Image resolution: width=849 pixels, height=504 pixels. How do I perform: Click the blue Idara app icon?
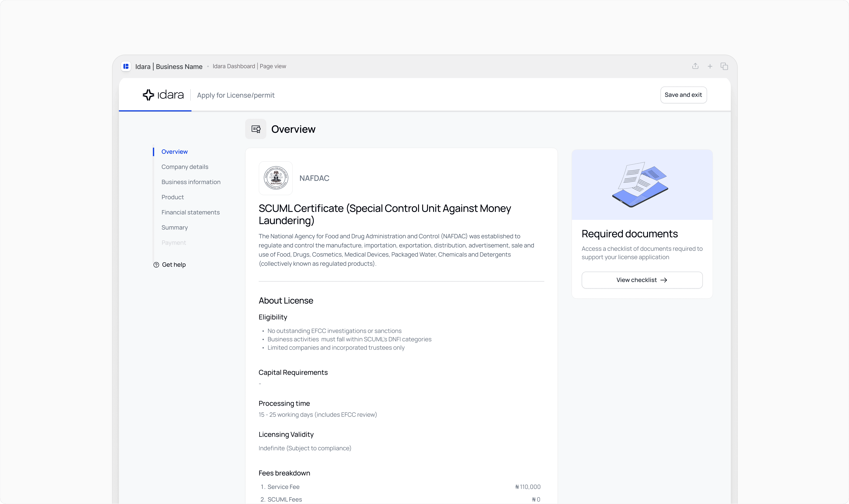(126, 66)
